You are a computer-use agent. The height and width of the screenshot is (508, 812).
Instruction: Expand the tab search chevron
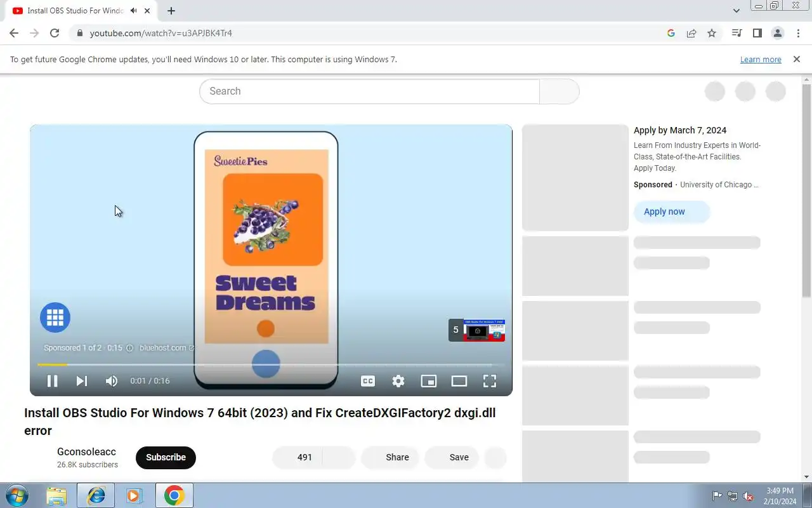737,11
